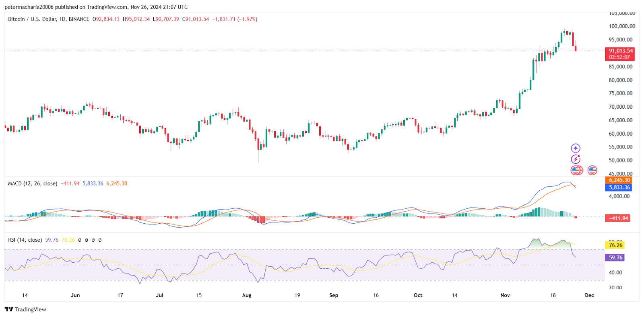644x317 pixels.
Task: Click the 70,000.00 price axis label
Action: (x=621, y=107)
